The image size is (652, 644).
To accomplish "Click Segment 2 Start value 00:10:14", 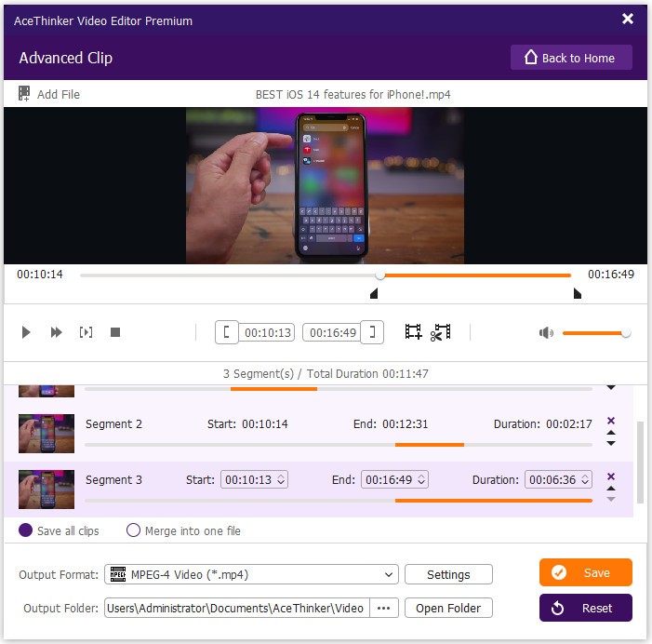I will pyautogui.click(x=265, y=424).
